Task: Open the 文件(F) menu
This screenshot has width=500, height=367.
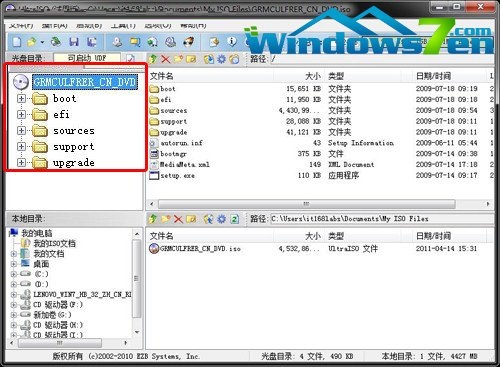Action: [21, 25]
